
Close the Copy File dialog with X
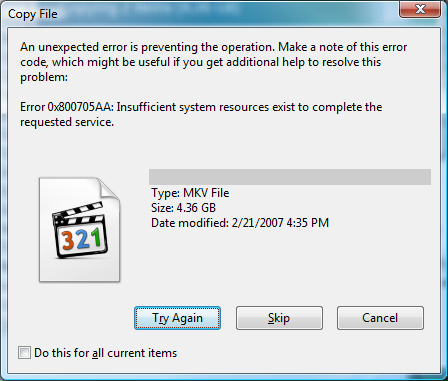[421, 9]
